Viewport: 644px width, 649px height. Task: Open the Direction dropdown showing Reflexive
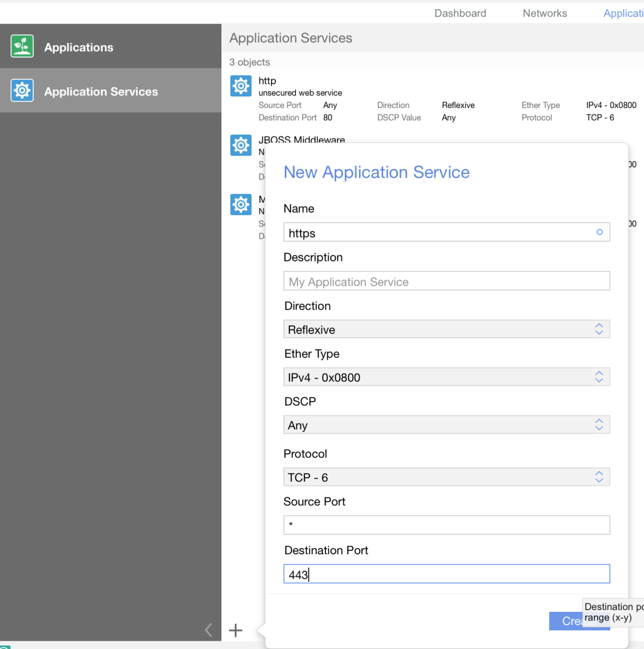[x=446, y=329]
